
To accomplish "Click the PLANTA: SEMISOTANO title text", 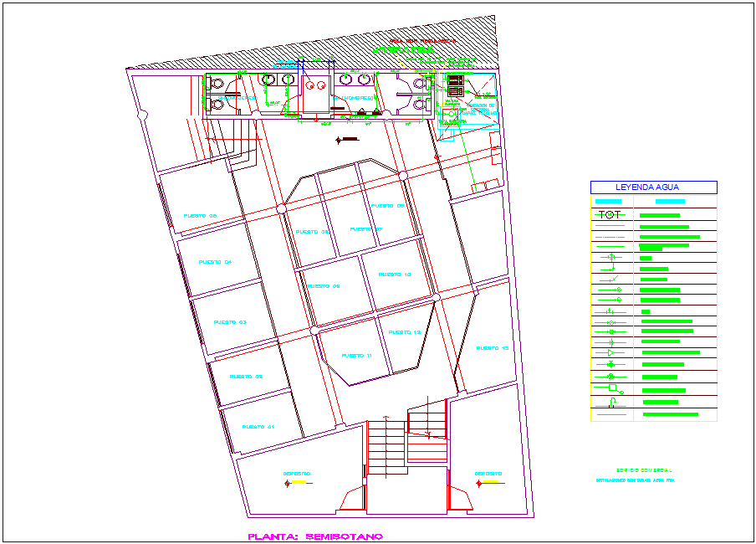I will [x=316, y=536].
